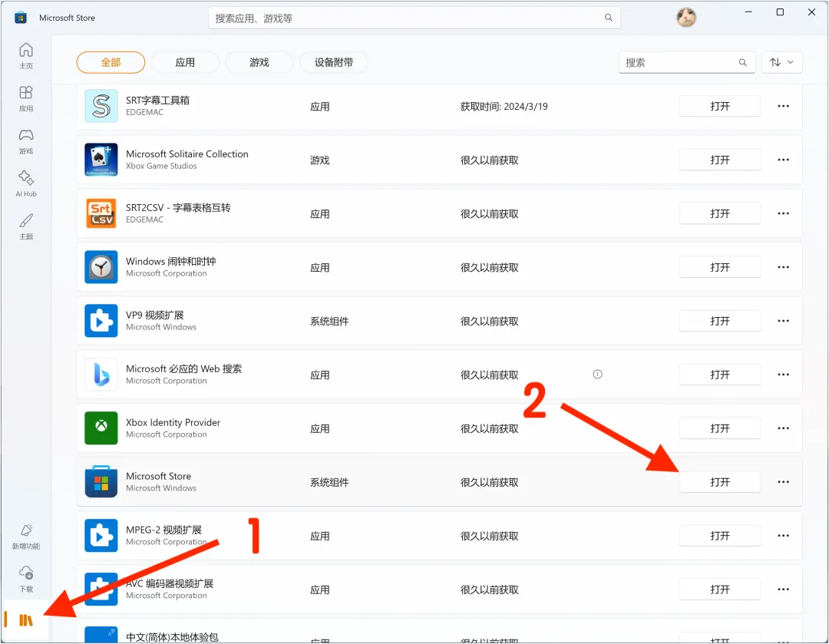The height and width of the screenshot is (644, 829).
Task: Open more options for Windows 闹钟和时钟
Action: coord(784,267)
